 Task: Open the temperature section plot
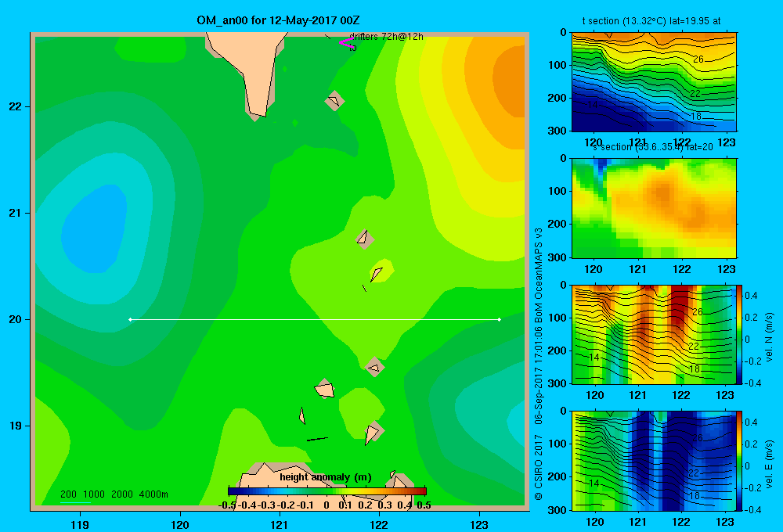pyautogui.click(x=654, y=82)
